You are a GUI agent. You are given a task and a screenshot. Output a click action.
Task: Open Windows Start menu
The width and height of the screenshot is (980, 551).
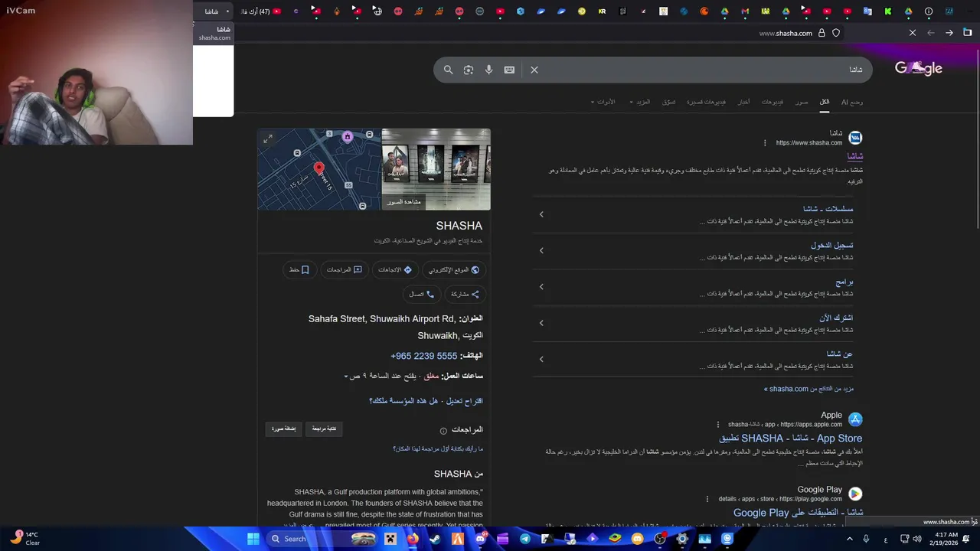[x=253, y=539]
